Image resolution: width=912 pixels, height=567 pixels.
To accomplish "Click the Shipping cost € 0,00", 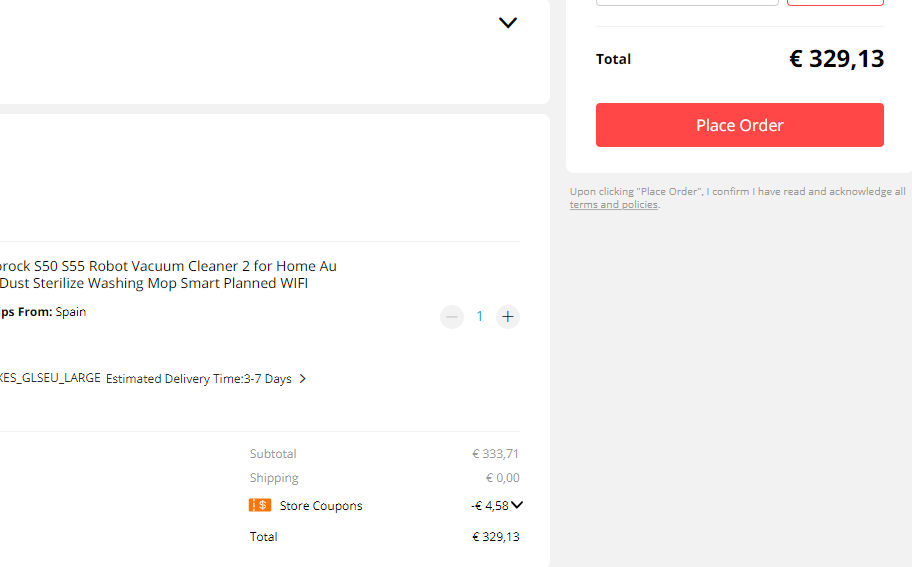I will (x=502, y=478).
